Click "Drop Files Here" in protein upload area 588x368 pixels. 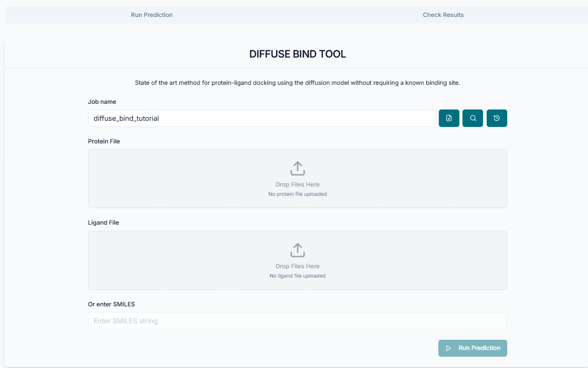tap(297, 185)
